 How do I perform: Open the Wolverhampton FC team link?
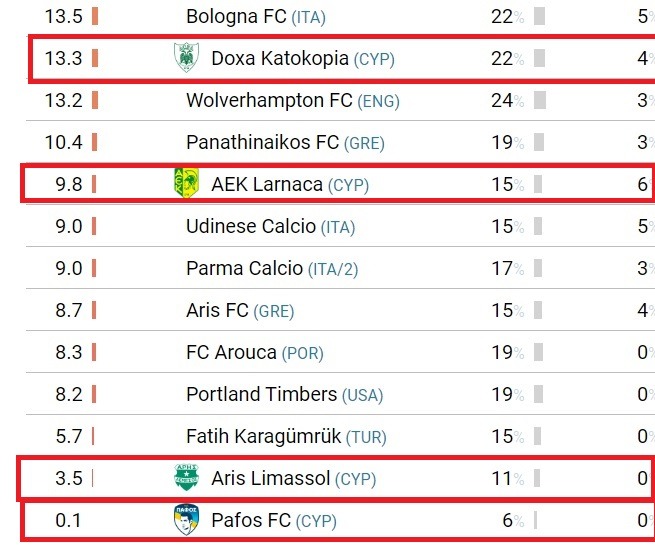pyautogui.click(x=269, y=100)
